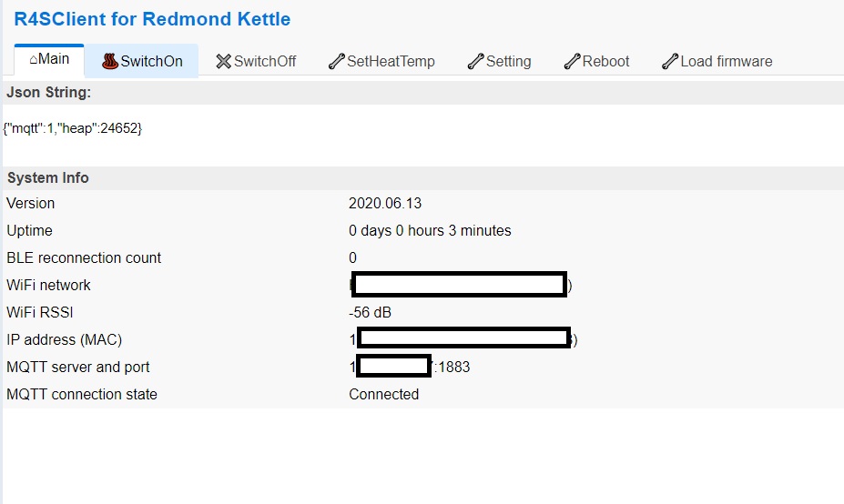Click the uptime value text

point(430,230)
